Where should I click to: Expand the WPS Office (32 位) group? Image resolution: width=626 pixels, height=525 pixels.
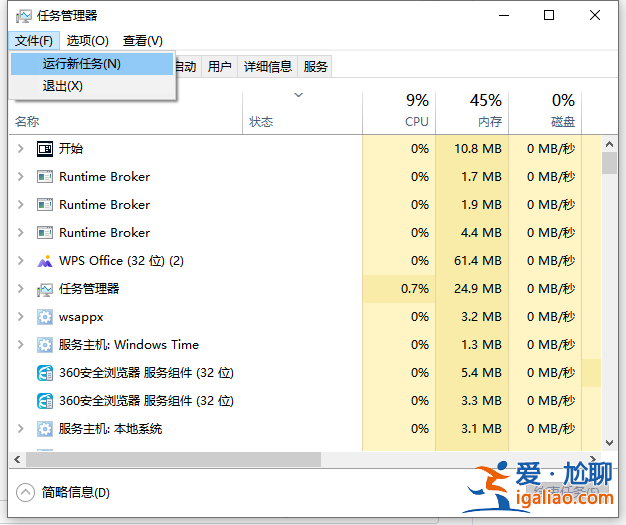20,261
